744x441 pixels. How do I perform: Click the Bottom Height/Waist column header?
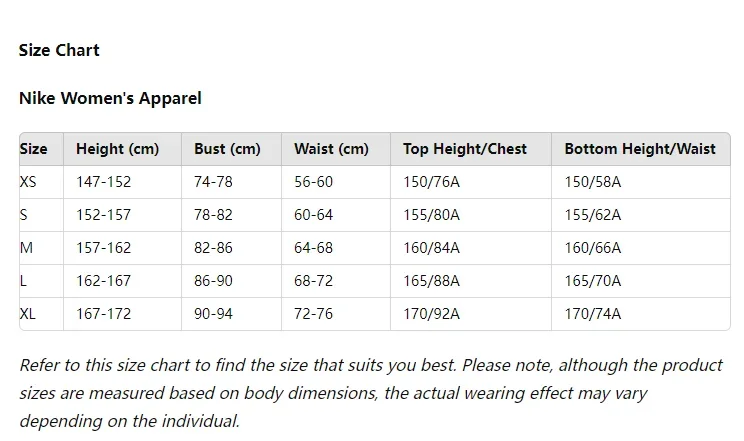pyautogui.click(x=640, y=149)
